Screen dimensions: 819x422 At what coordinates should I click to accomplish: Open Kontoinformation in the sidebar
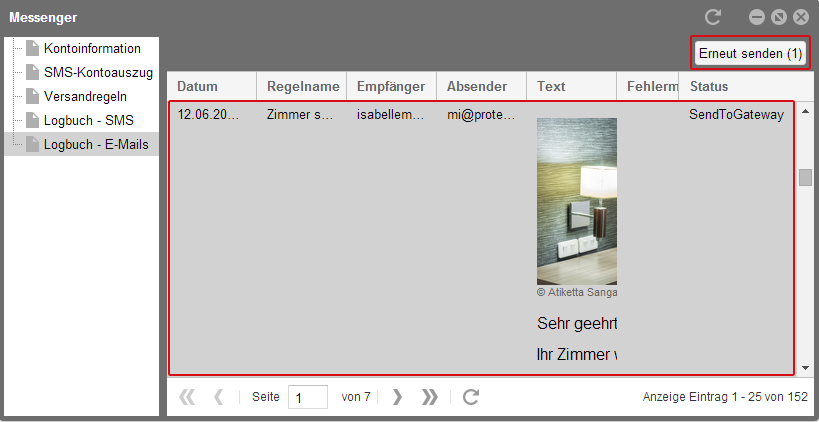tap(91, 48)
